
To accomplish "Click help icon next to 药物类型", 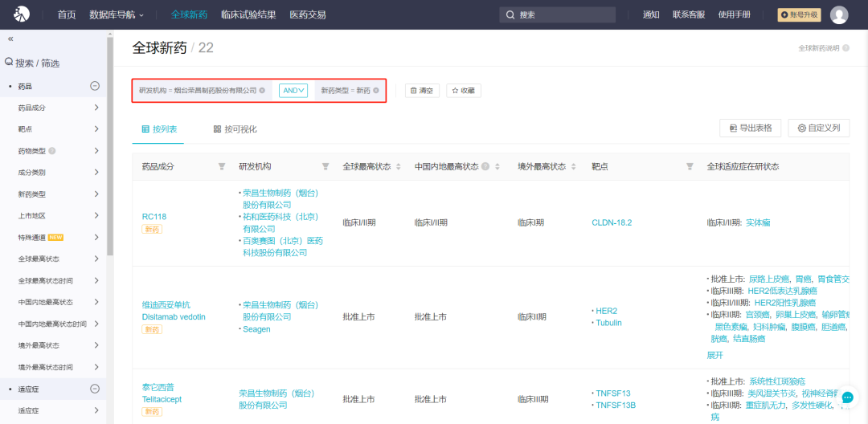I will click(52, 150).
